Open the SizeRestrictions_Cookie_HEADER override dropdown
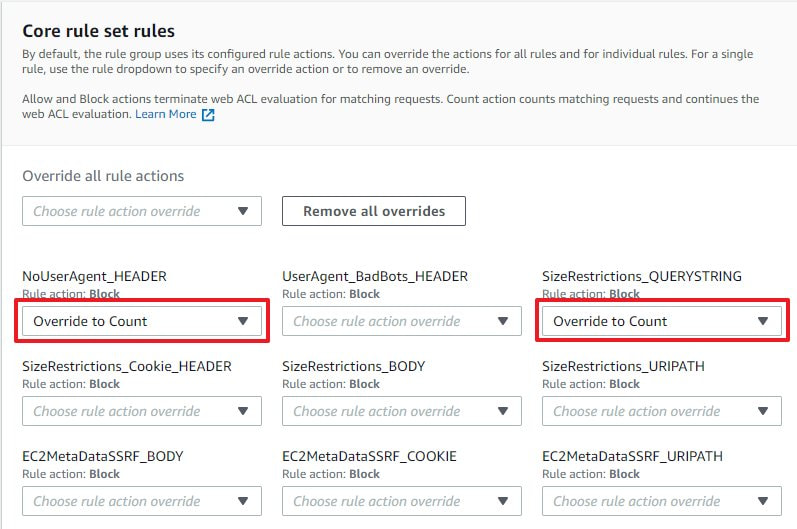797x529 pixels. 141,411
